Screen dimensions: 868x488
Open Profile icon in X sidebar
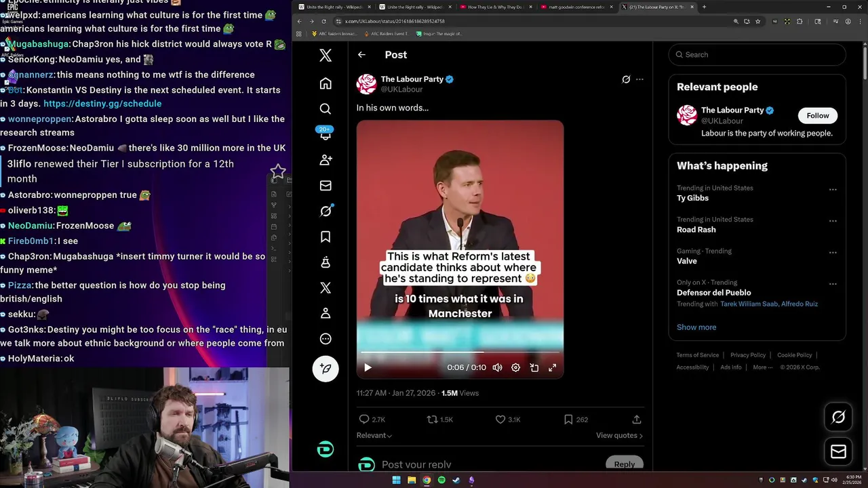coord(325,313)
